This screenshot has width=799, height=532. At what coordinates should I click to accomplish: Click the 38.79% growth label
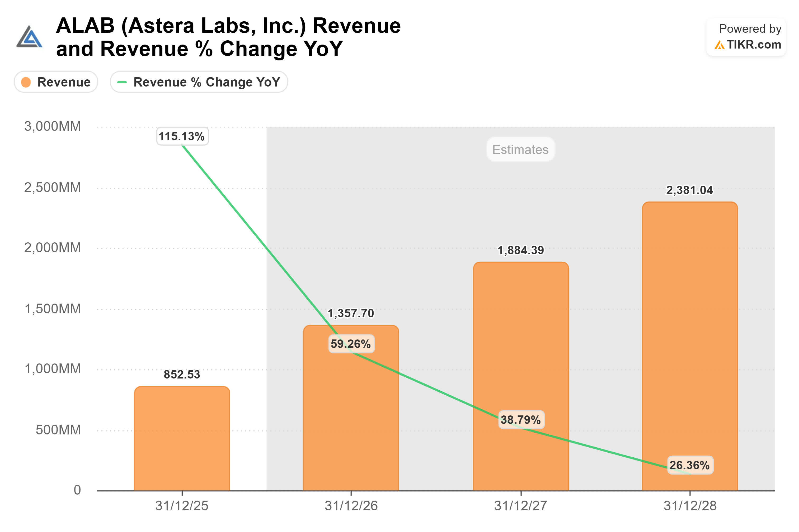(x=521, y=420)
